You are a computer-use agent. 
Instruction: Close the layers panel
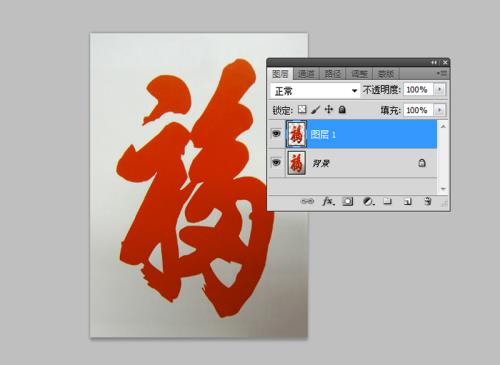point(445,62)
